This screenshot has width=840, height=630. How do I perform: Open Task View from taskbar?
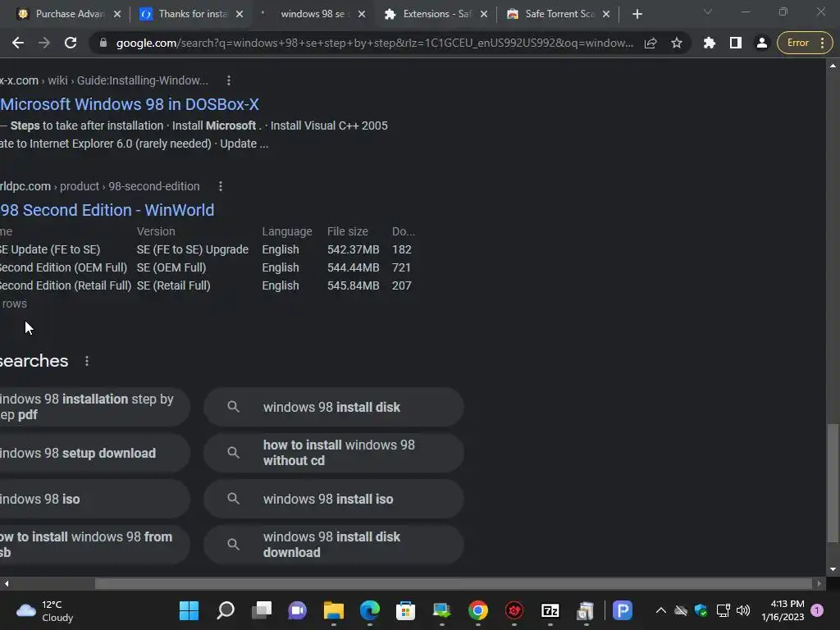point(262,610)
